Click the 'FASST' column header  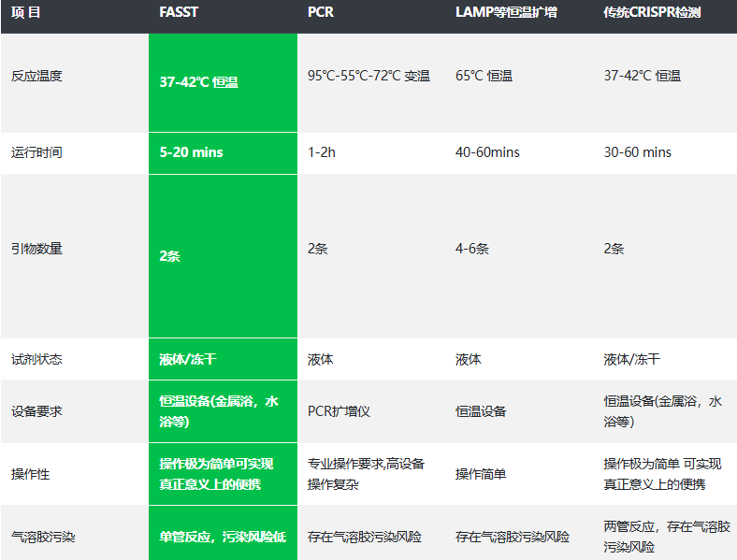tap(179, 12)
